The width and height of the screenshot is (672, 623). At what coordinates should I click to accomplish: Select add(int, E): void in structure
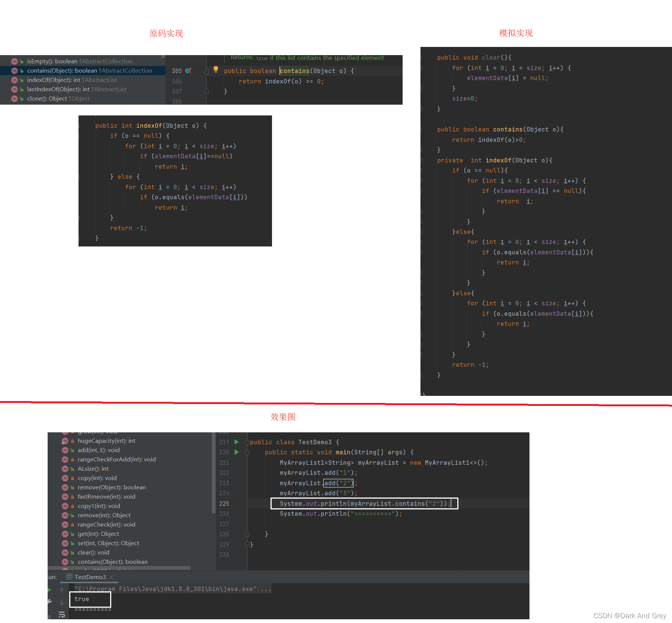99,450
